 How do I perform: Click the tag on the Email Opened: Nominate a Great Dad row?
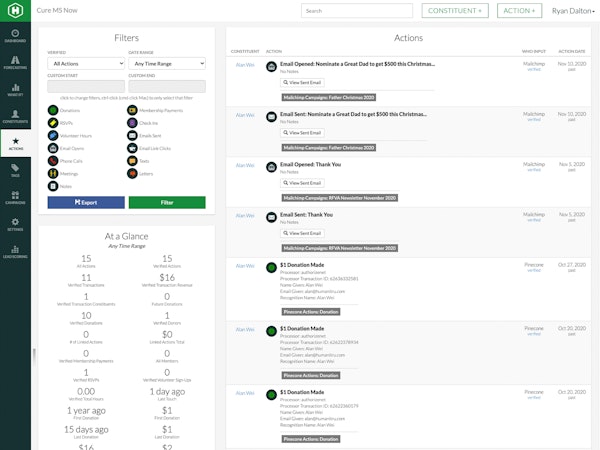pyautogui.click(x=329, y=98)
